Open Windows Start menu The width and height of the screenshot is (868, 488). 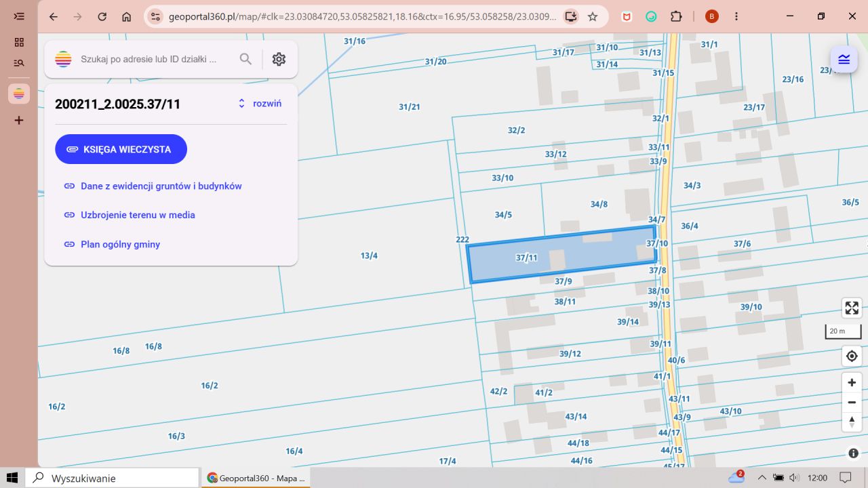[x=12, y=478]
